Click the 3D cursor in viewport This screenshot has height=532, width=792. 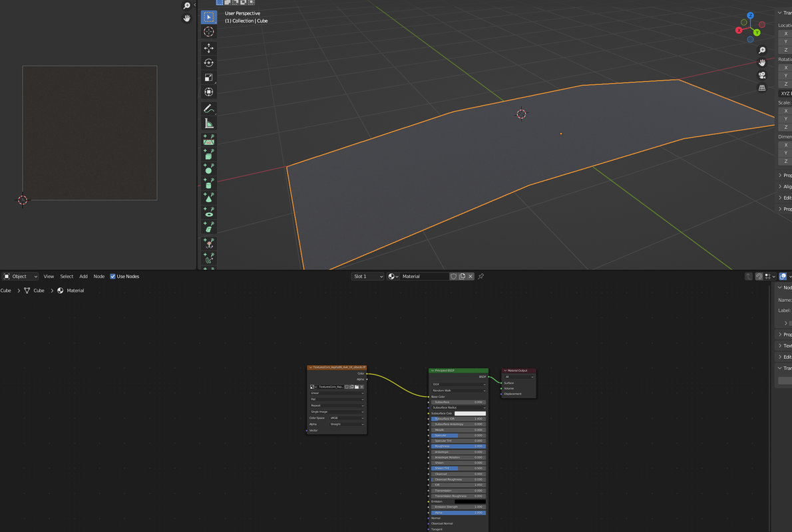pos(521,114)
